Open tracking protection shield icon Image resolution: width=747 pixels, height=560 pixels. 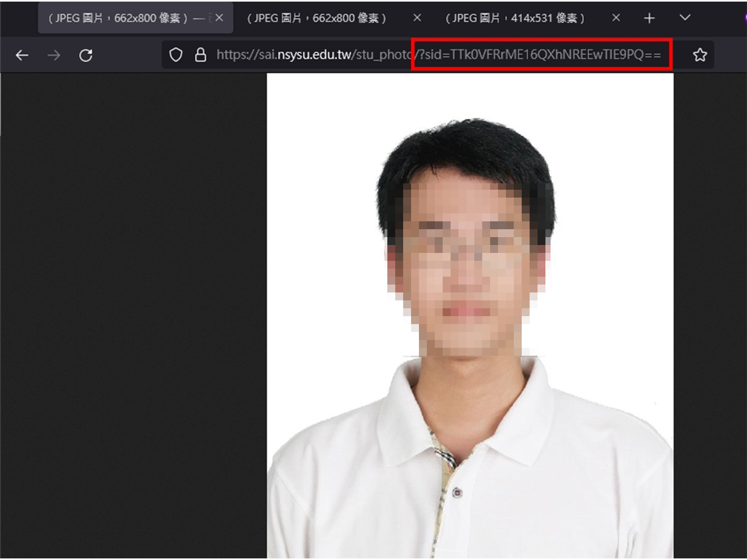click(176, 55)
